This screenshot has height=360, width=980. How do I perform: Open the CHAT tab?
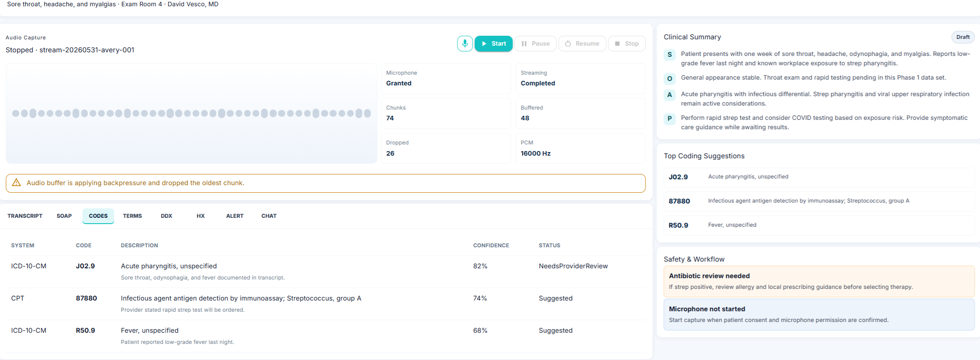pos(269,216)
